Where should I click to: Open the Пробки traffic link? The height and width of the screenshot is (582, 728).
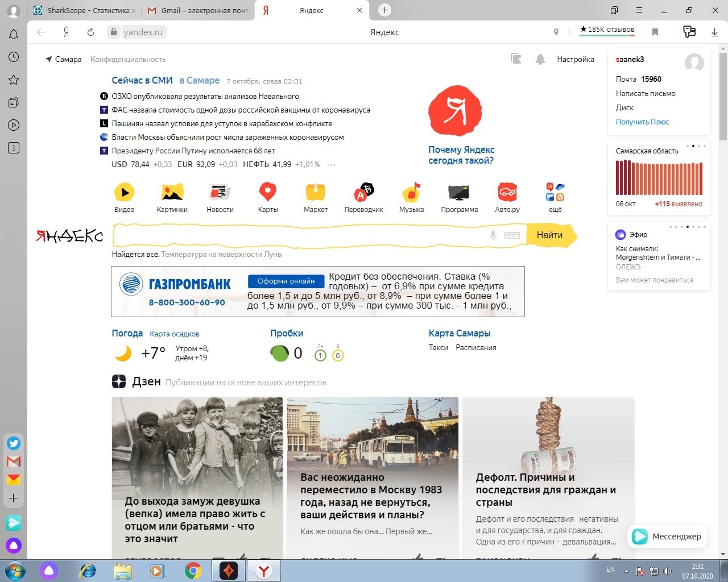[x=287, y=333]
